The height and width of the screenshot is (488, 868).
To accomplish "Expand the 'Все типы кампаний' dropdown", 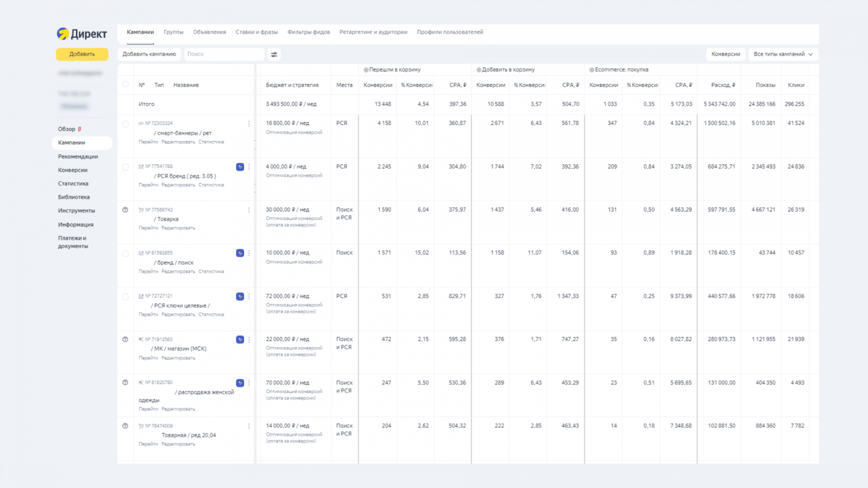I will [783, 54].
